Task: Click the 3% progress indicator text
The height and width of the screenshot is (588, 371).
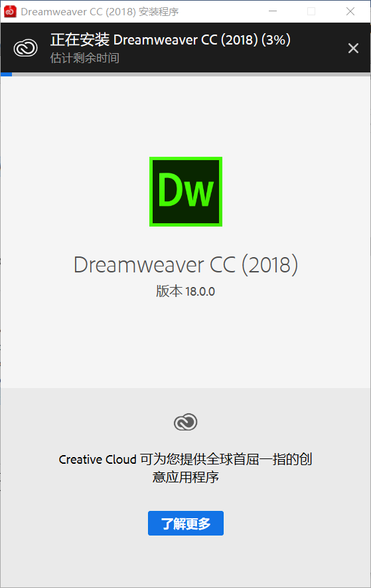Action: click(276, 40)
